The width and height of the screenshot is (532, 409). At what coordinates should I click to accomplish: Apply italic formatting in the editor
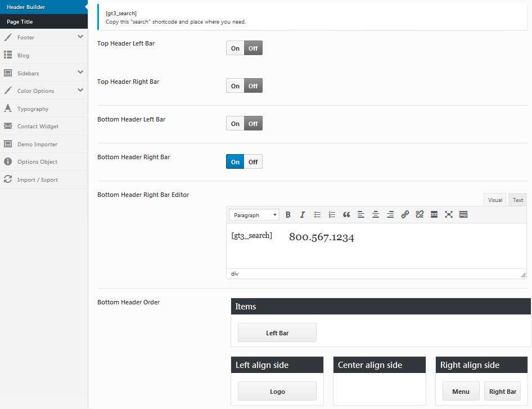pos(303,215)
